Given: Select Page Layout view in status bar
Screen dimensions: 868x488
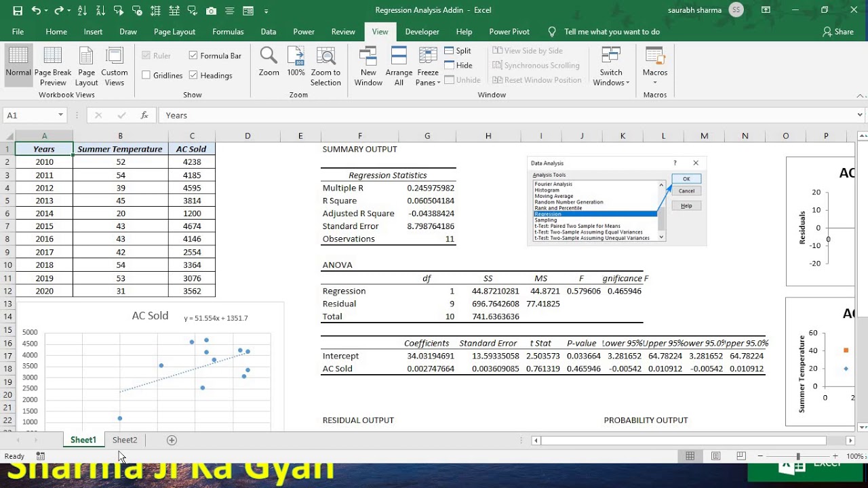Looking at the screenshot, I should (715, 456).
